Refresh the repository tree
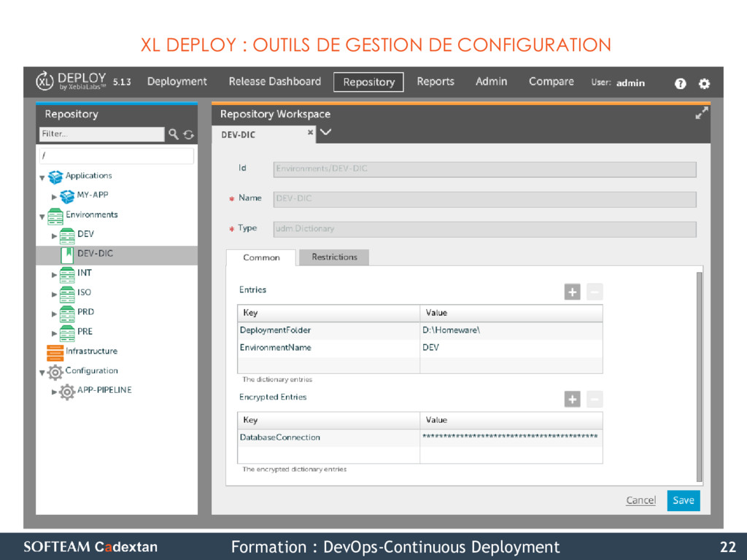 coord(189,135)
